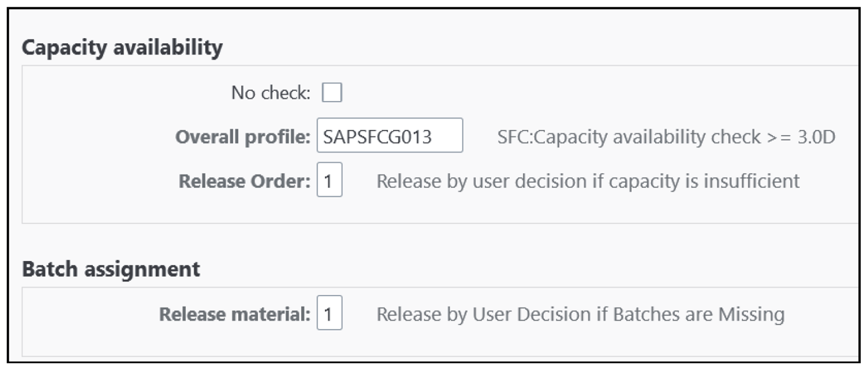This screenshot has width=868, height=370.
Task: Click the No check label
Action: tap(271, 93)
